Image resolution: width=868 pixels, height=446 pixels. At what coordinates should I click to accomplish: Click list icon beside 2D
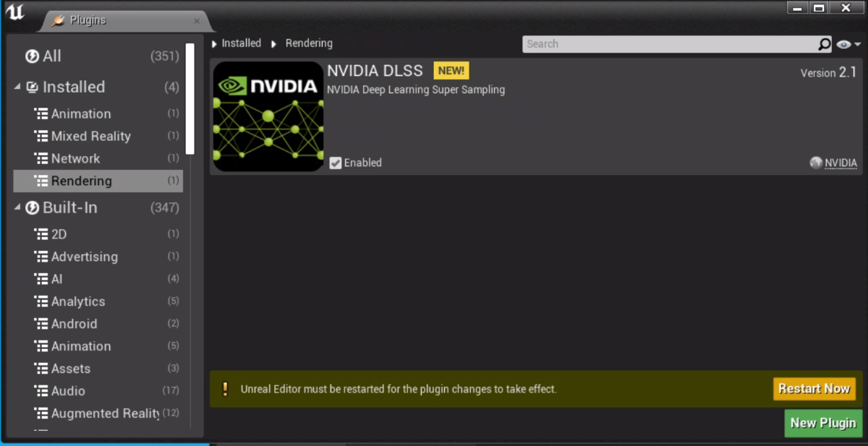(x=41, y=234)
